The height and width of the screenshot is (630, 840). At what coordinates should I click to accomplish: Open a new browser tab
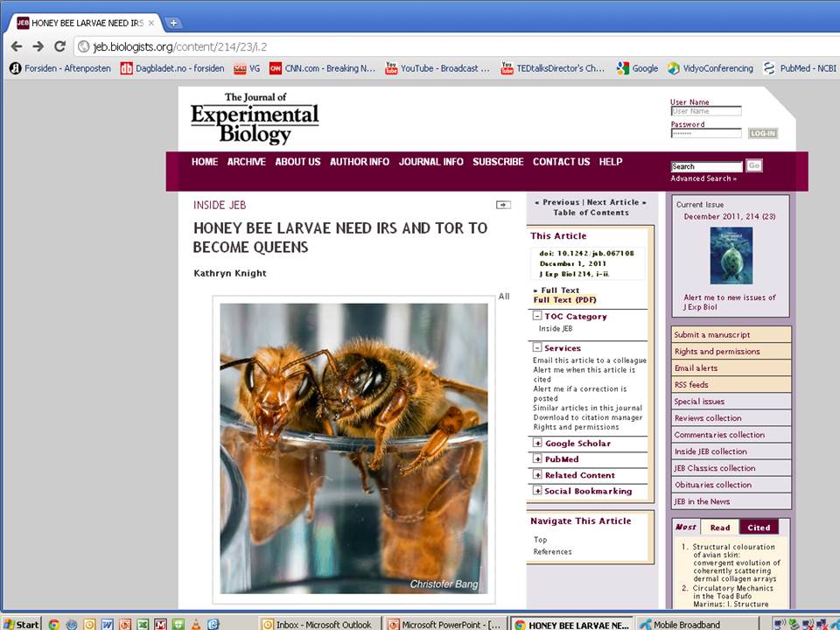pos(173,22)
